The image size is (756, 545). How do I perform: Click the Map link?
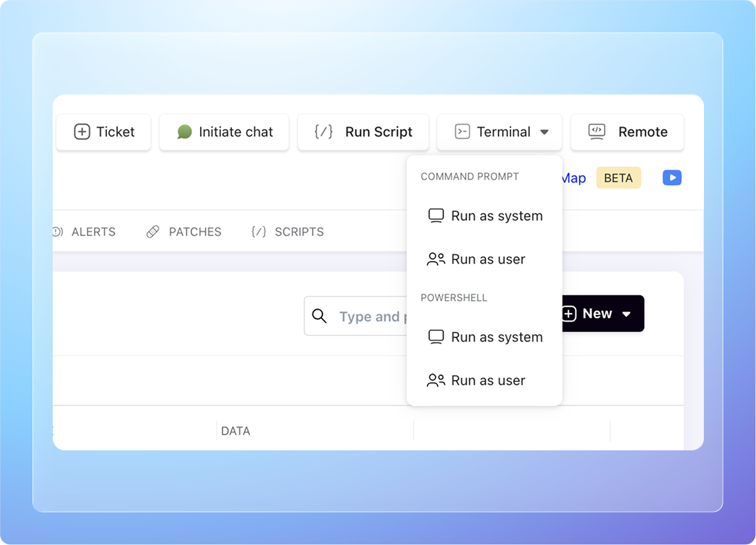pyautogui.click(x=573, y=179)
